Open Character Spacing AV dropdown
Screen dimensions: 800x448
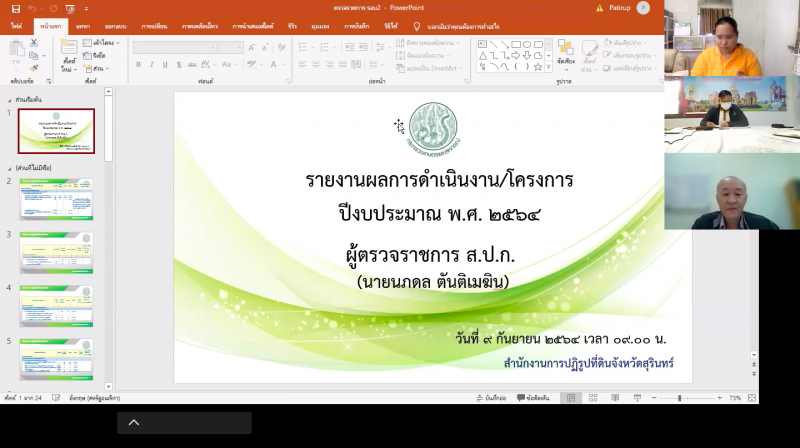pos(207,65)
